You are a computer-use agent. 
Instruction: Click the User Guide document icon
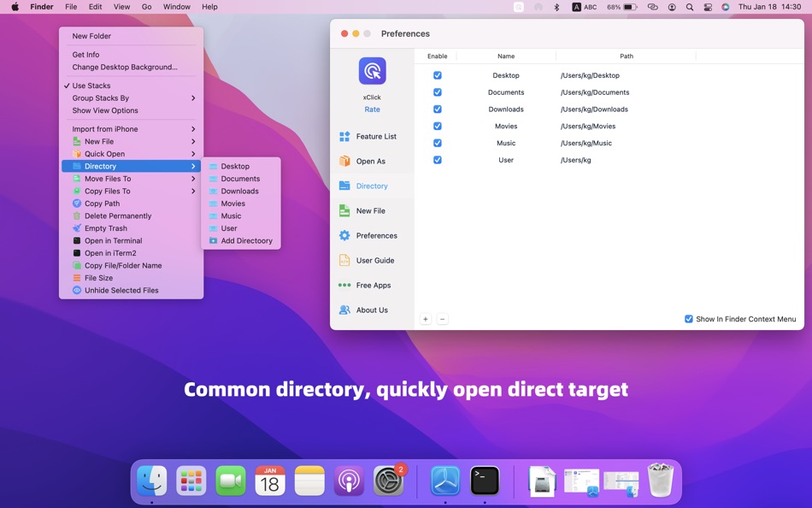[344, 260]
